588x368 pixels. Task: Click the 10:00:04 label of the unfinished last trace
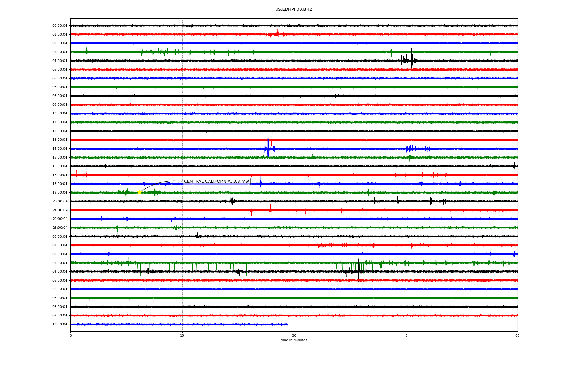(60, 324)
